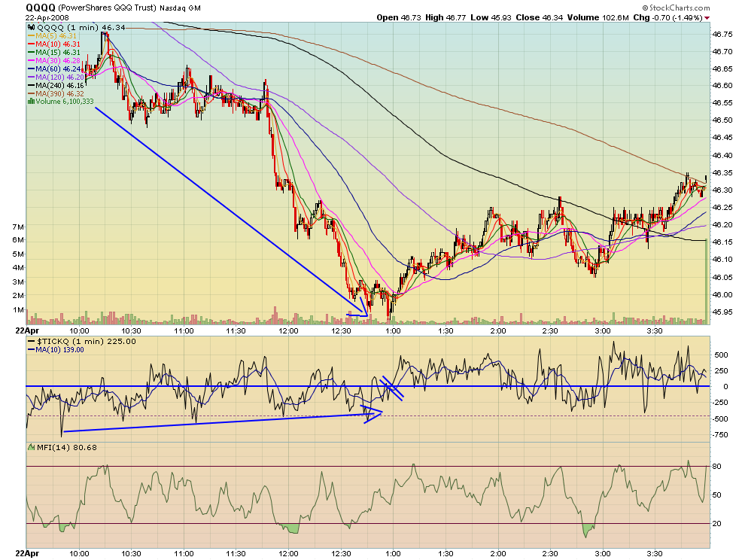Click the MA(60) 46.24 legend entry

pos(58,69)
